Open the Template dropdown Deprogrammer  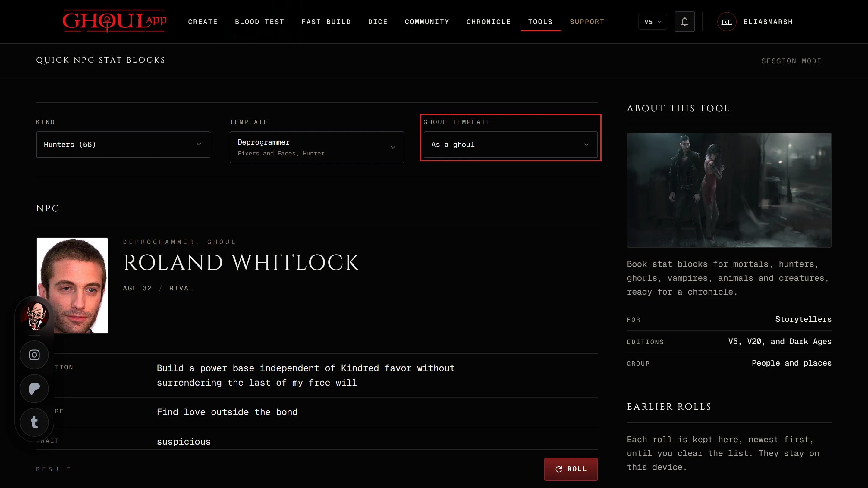click(317, 147)
